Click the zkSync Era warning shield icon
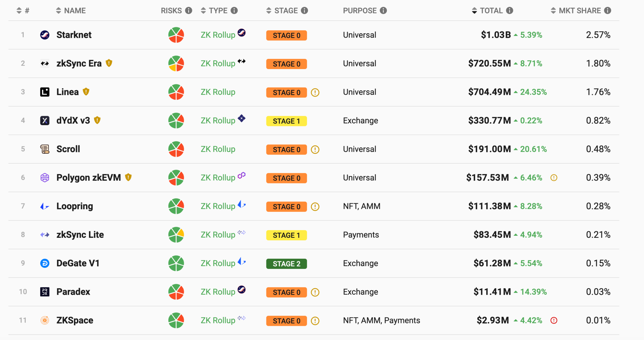Viewport: 644px width, 340px height. click(109, 63)
